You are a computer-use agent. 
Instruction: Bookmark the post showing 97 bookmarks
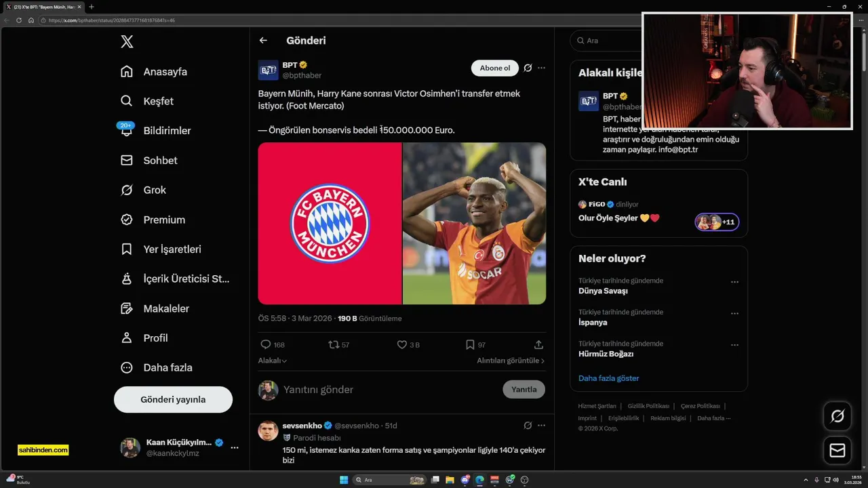click(x=470, y=345)
